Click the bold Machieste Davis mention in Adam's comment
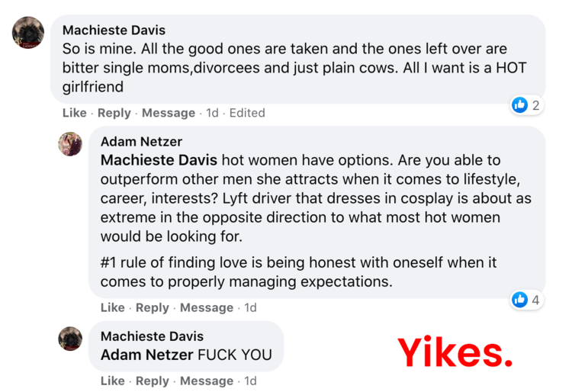Image resolution: width=572 pixels, height=392 pixels. (x=159, y=161)
